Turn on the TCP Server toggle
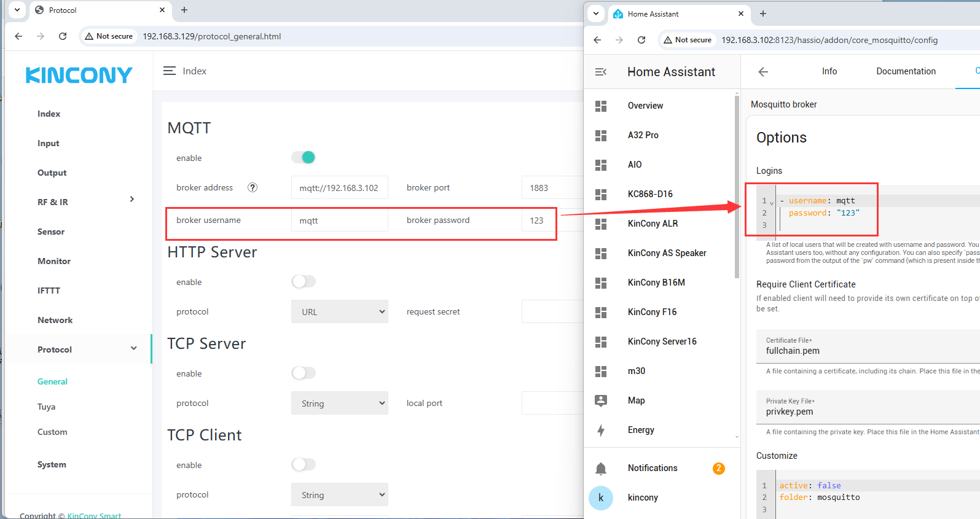Image resolution: width=980 pixels, height=519 pixels. 304,373
